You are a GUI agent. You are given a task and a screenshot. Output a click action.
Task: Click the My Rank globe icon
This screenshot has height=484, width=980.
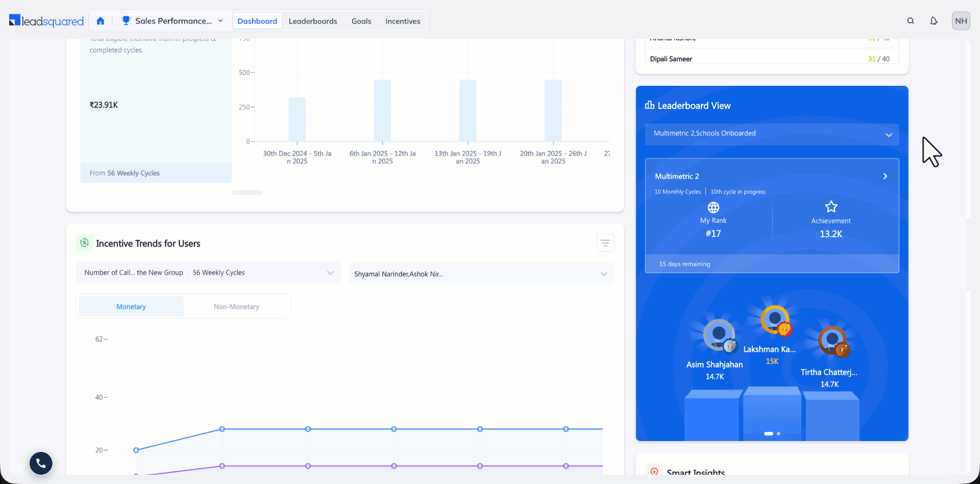tap(714, 207)
